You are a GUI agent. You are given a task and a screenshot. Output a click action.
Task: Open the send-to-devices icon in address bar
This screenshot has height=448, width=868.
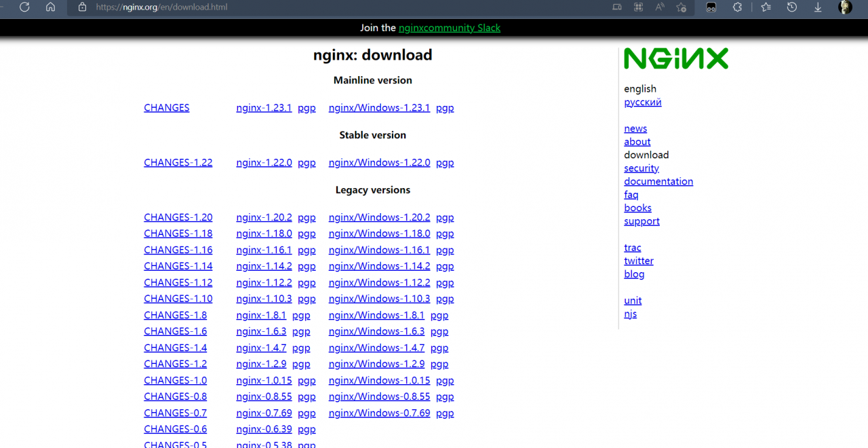(x=616, y=7)
